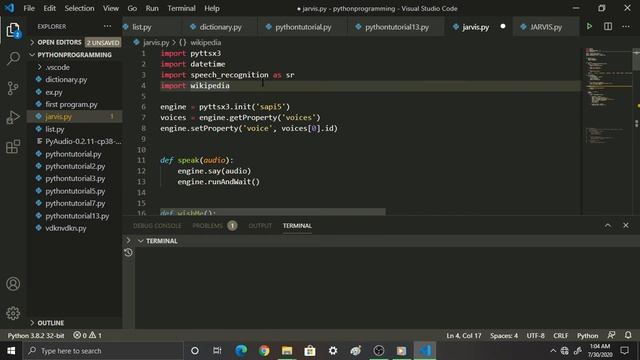640x360 pixels.
Task: Click the terminal history clock icon
Action: coord(128,253)
